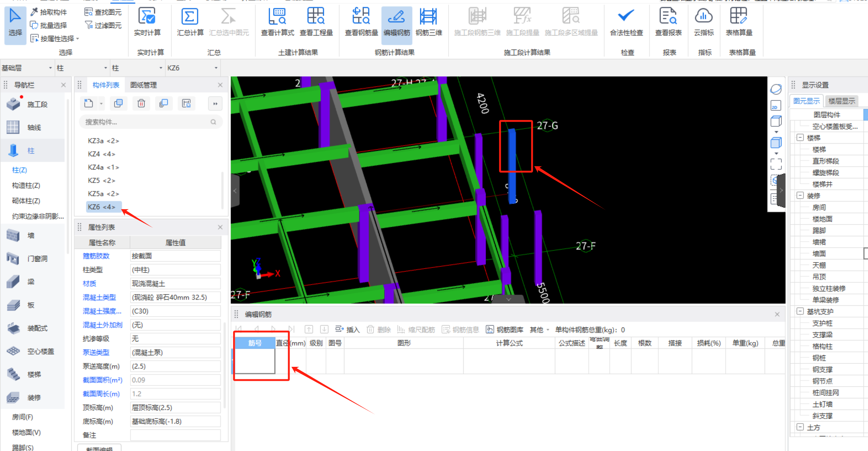
Task: Switch to 构件列表 tab
Action: pos(106,85)
